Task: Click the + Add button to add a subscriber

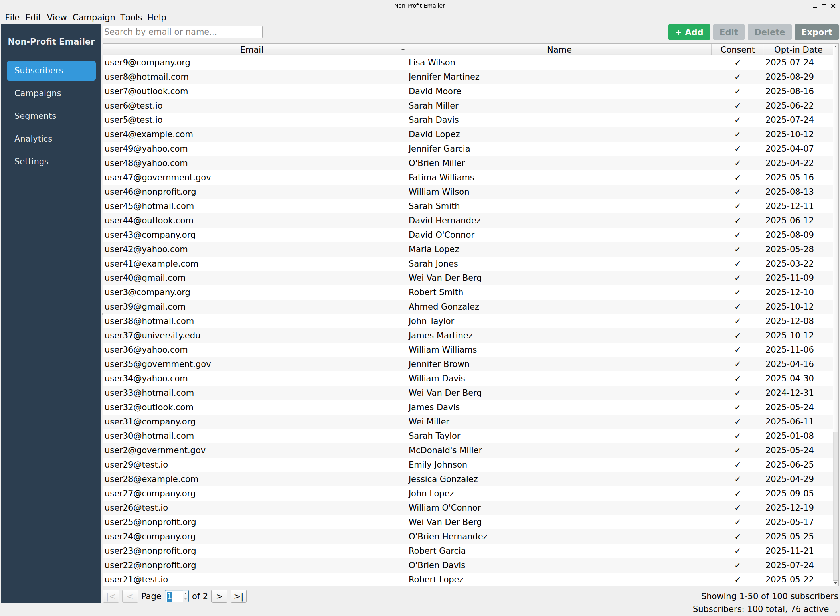Action: [x=689, y=32]
